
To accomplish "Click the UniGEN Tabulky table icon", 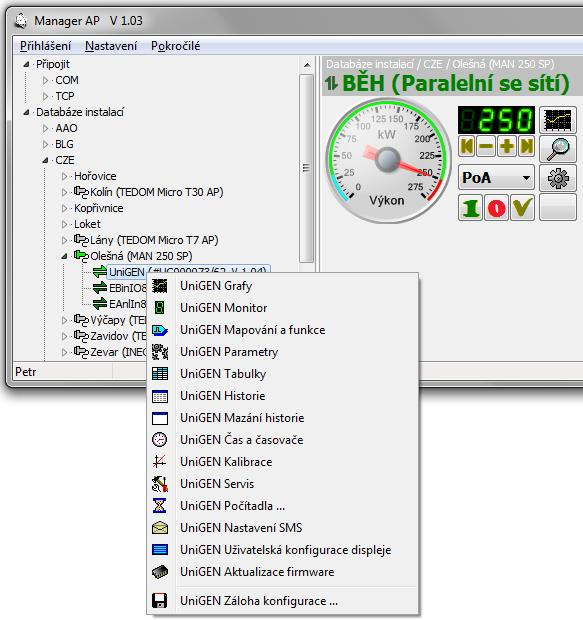I will (160, 374).
